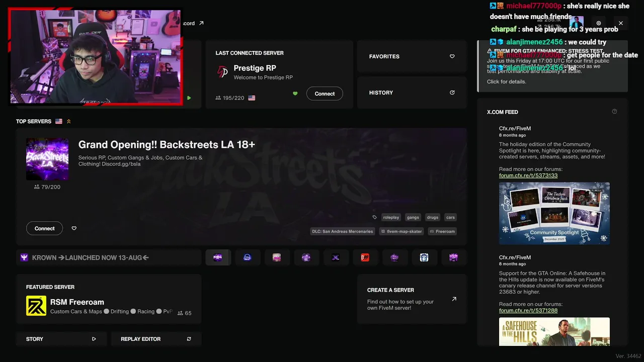The width and height of the screenshot is (644, 362).
Task: Open the CREATE A SERVER card
Action: coord(412,299)
